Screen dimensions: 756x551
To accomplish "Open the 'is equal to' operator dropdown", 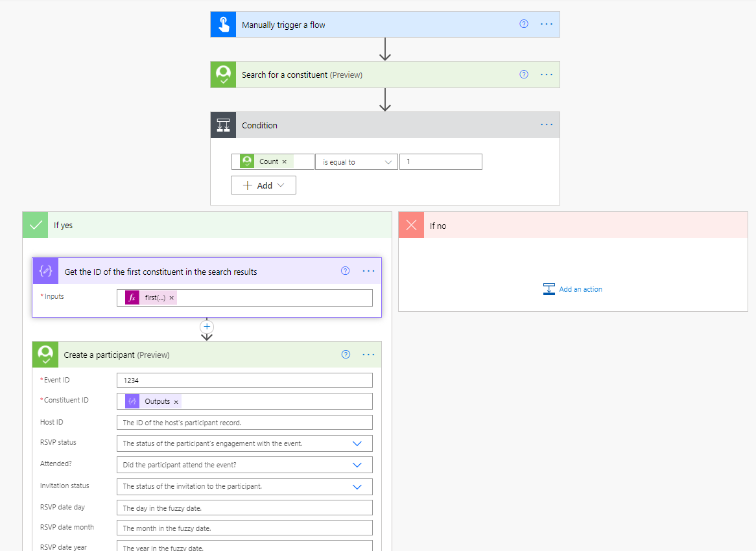I will (x=357, y=162).
